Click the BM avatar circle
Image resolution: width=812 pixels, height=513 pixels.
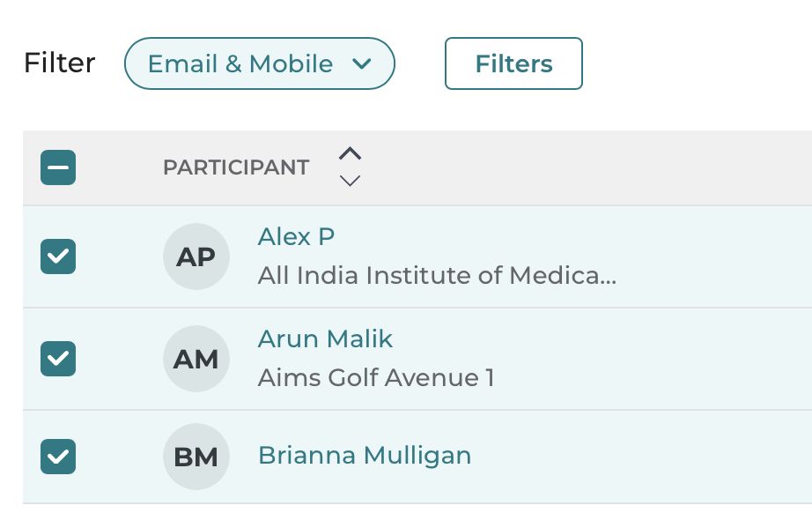tap(196, 457)
